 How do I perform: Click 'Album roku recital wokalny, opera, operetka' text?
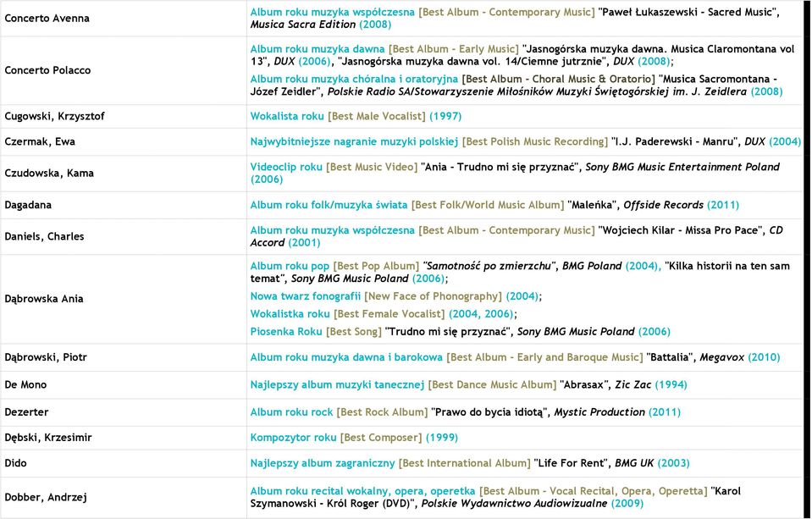(362, 491)
